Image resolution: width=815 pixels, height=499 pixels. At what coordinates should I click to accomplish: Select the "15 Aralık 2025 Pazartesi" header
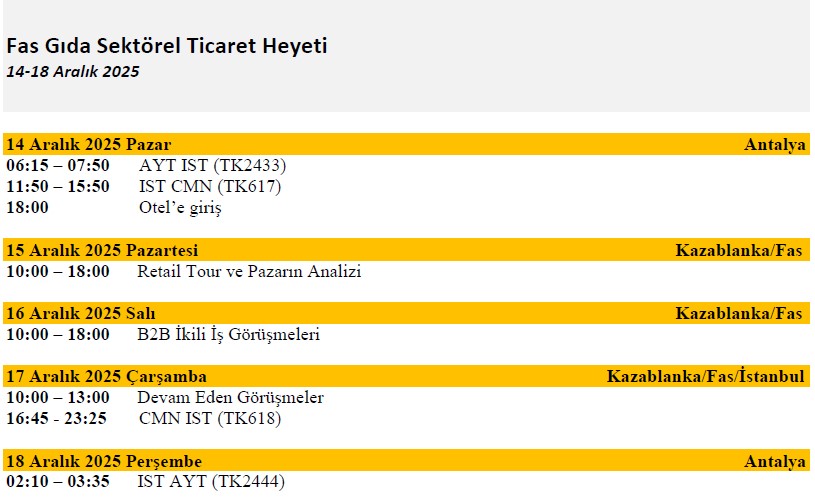102,250
